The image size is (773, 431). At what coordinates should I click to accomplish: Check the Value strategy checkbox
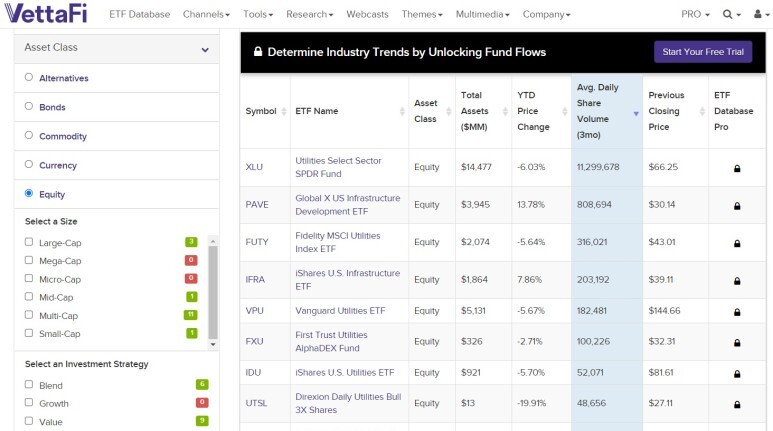29,421
